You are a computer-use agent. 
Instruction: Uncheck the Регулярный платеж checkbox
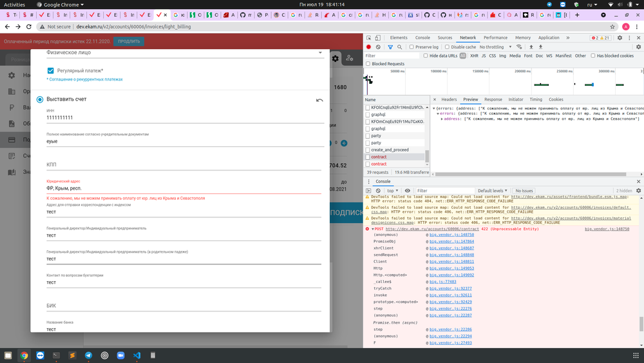[x=51, y=70]
